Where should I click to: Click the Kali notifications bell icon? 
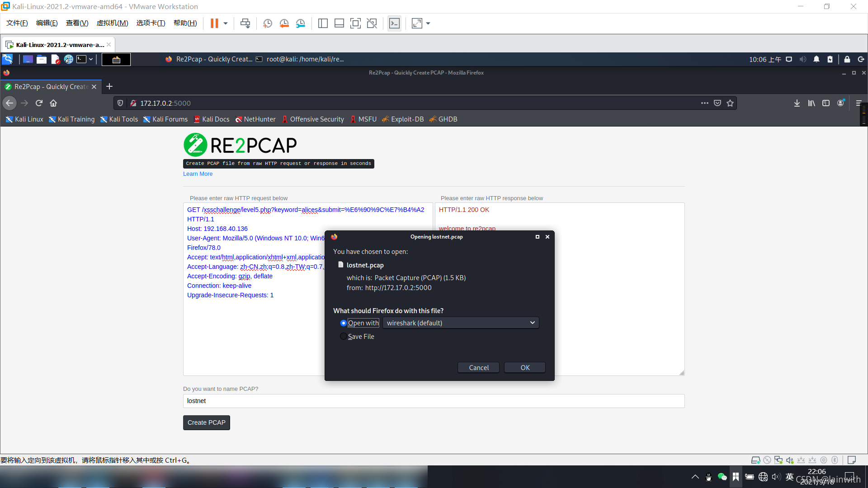[x=816, y=59]
